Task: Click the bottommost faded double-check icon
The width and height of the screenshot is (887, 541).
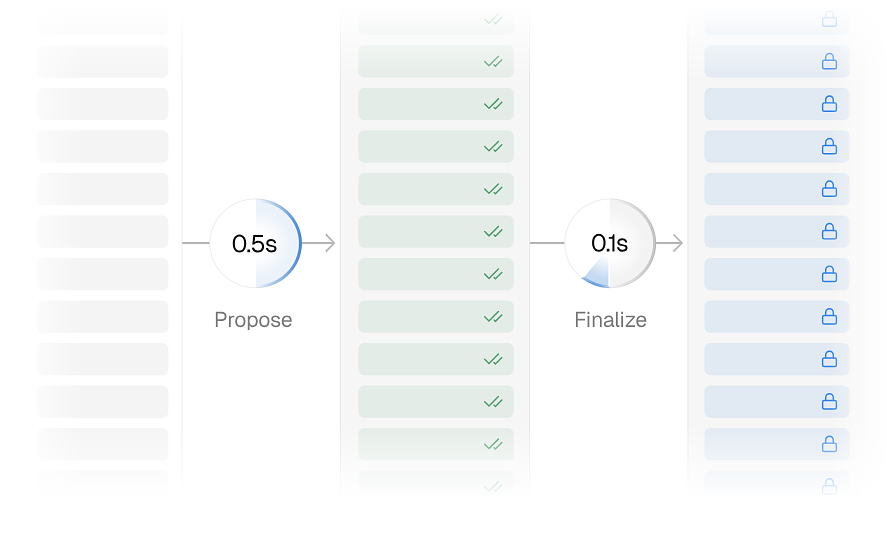Action: click(493, 487)
